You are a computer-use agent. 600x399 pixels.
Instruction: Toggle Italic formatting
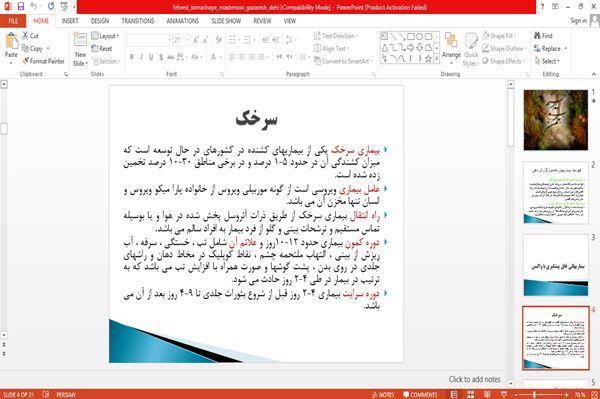[x=141, y=57]
